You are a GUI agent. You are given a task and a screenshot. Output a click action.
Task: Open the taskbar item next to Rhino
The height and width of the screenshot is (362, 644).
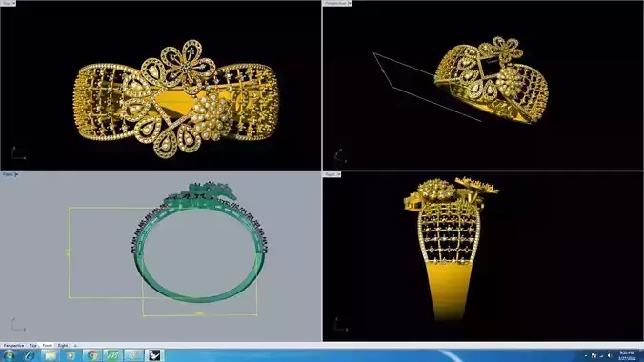(133, 355)
